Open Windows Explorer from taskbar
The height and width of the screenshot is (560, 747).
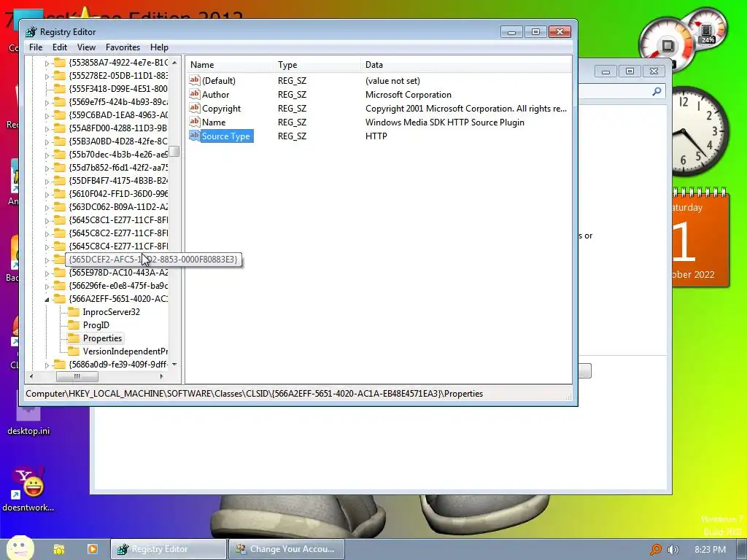click(58, 549)
